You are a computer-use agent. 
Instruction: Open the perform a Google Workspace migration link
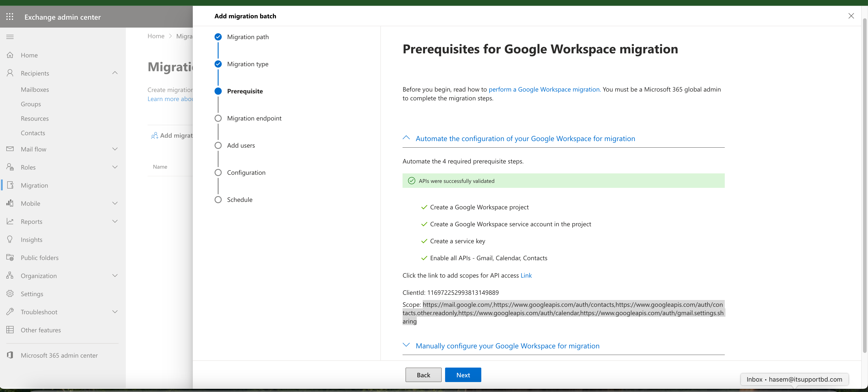[x=544, y=89]
